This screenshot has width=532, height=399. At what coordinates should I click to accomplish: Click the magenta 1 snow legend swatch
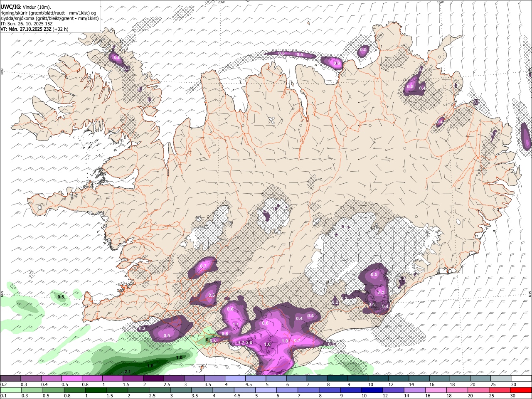pyautogui.click(x=113, y=378)
